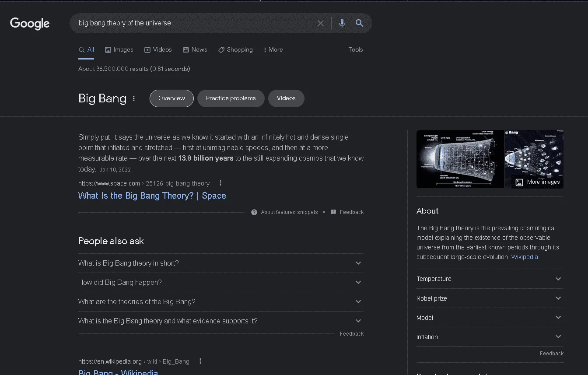Click the Big Bang expansion diagram thumbnail

click(460, 159)
